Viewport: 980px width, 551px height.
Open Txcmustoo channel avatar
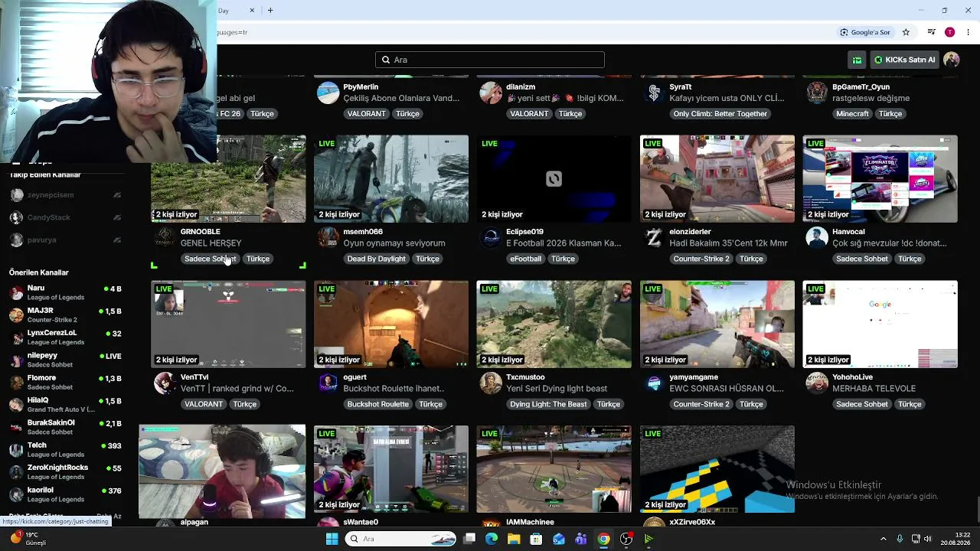[491, 383]
